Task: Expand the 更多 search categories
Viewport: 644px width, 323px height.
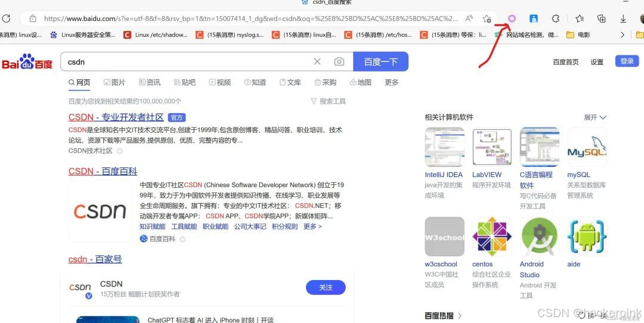Action: (x=392, y=82)
